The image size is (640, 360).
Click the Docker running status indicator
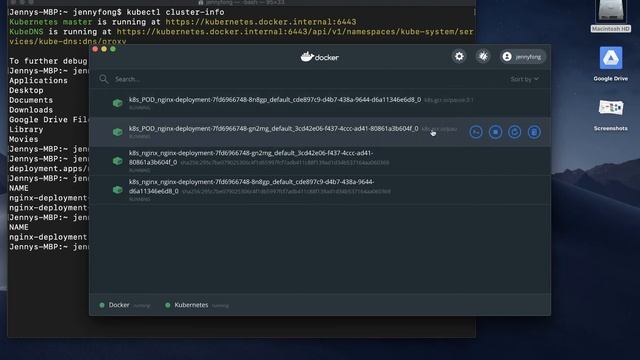(x=102, y=305)
